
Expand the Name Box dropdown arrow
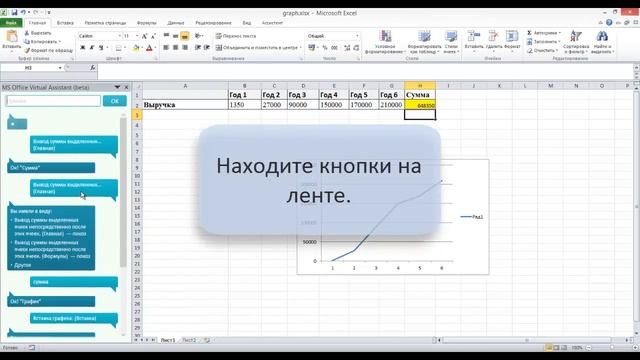pos(60,68)
